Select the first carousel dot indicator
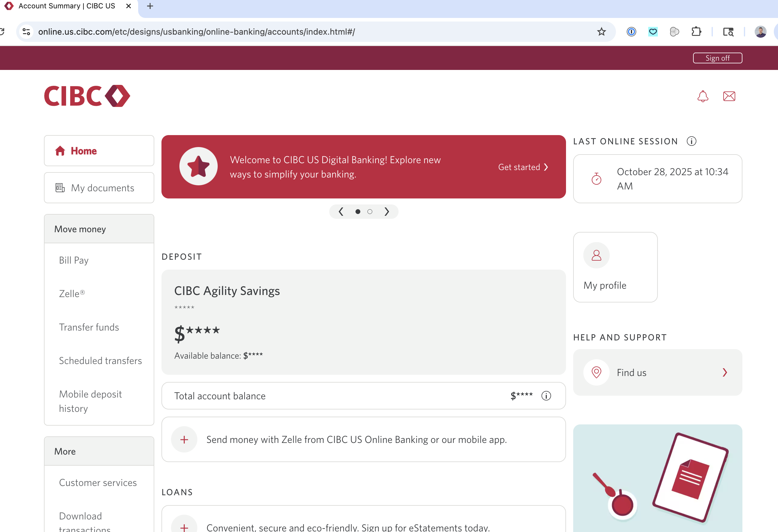This screenshot has width=778, height=532. coord(358,212)
